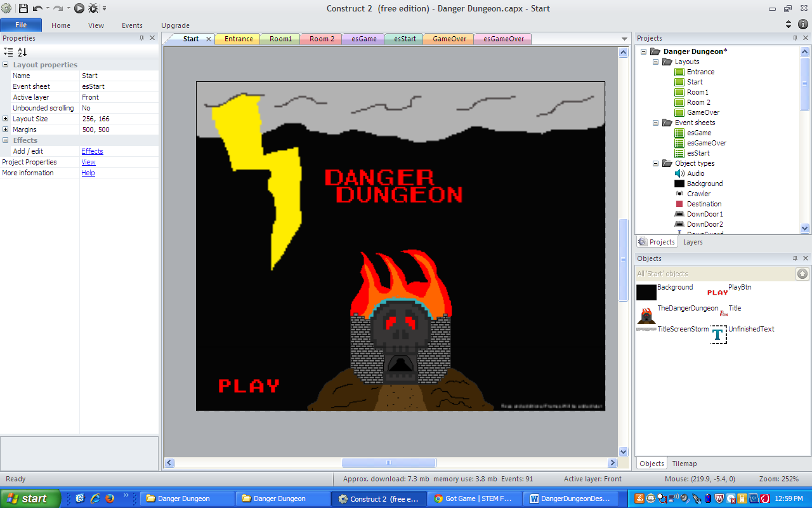Collapse the Event sheets folder
The width and height of the screenshot is (812, 508).
coord(656,123)
